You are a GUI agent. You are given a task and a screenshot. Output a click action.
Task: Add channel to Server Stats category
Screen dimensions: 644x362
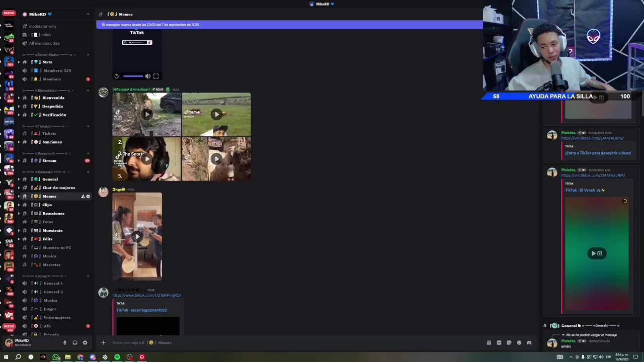click(88, 55)
